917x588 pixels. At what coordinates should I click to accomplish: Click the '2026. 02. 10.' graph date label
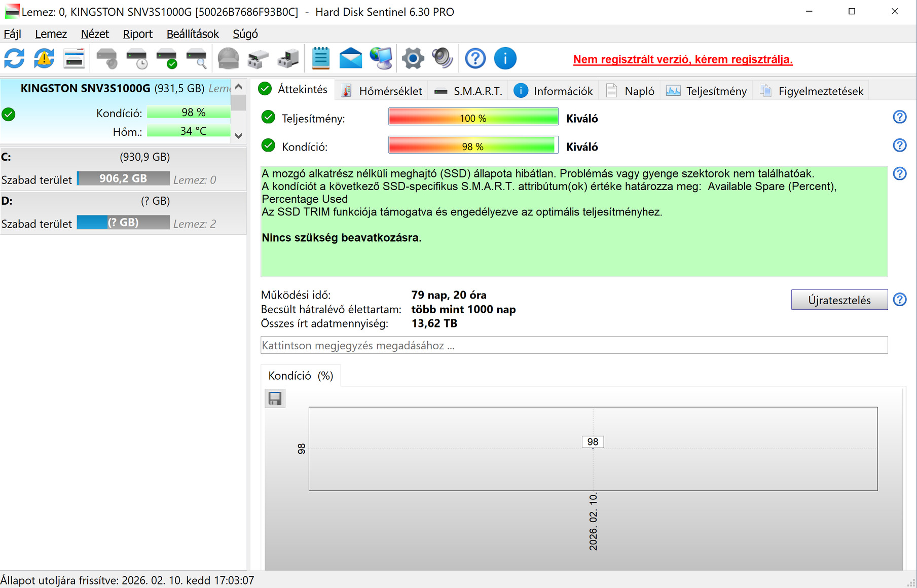click(x=593, y=521)
